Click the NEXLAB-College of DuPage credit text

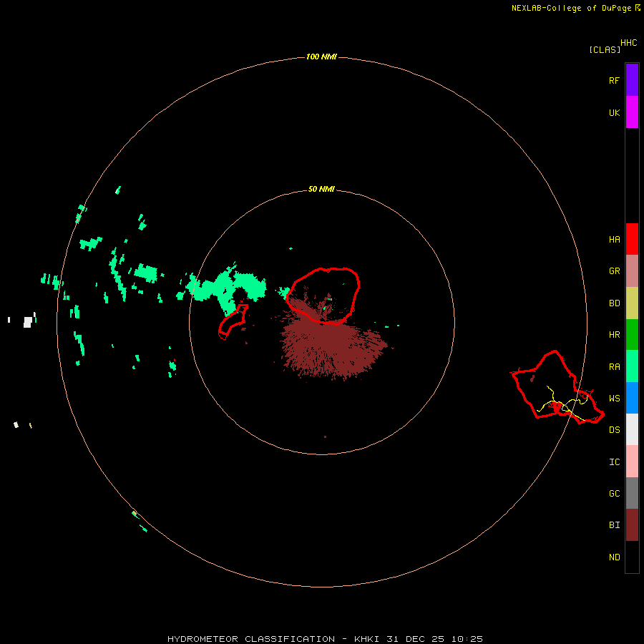pyautogui.click(x=571, y=8)
